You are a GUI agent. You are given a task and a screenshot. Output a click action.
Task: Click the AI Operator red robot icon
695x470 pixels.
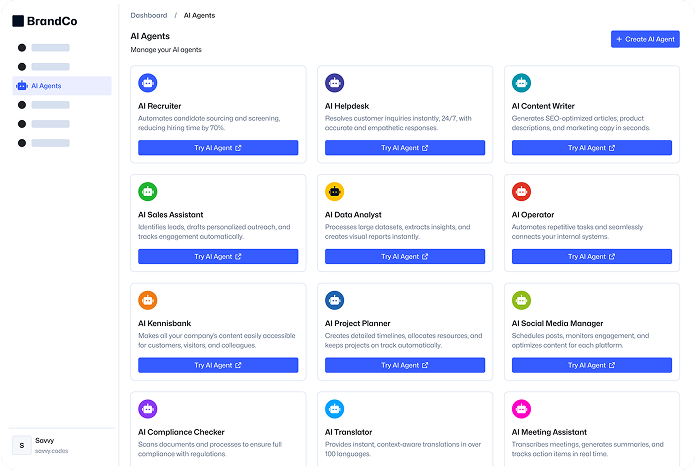(x=521, y=192)
